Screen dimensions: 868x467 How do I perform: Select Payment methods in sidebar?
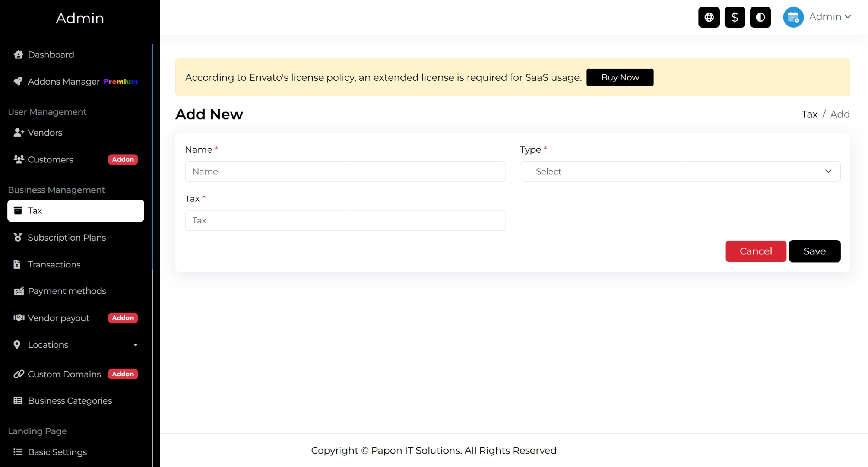(x=67, y=291)
